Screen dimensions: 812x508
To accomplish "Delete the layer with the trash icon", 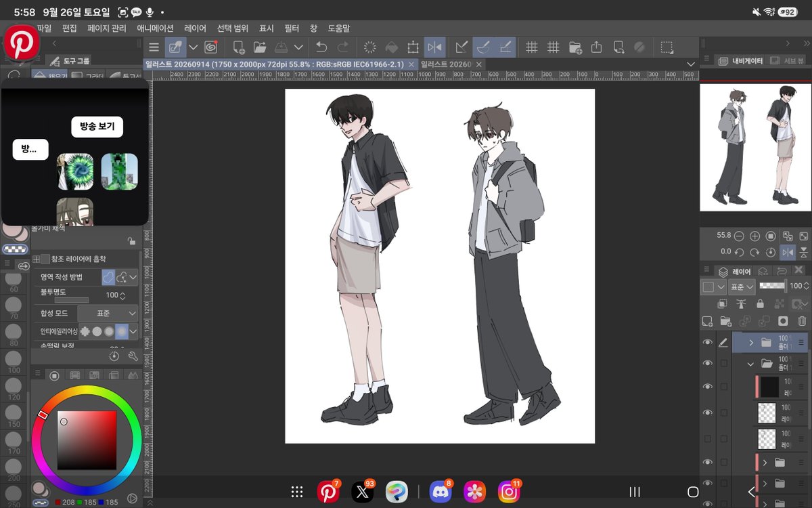I will [803, 321].
